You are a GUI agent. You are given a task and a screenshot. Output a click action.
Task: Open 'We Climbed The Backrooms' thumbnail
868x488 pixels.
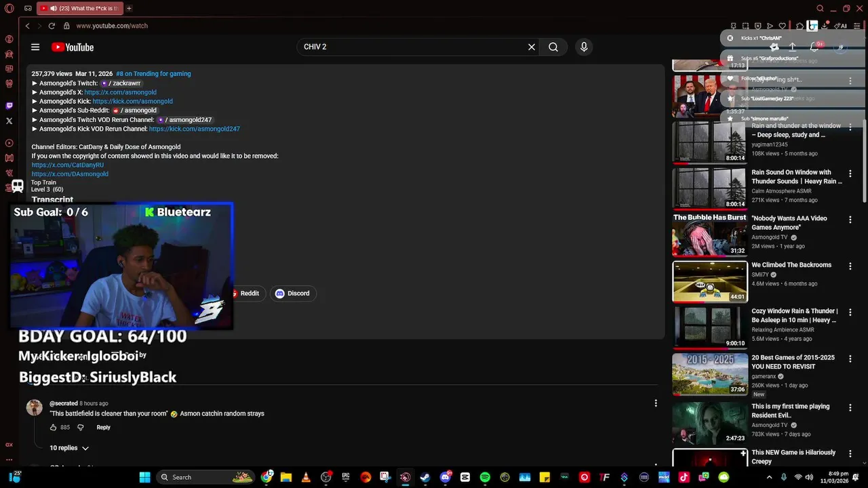tap(709, 281)
